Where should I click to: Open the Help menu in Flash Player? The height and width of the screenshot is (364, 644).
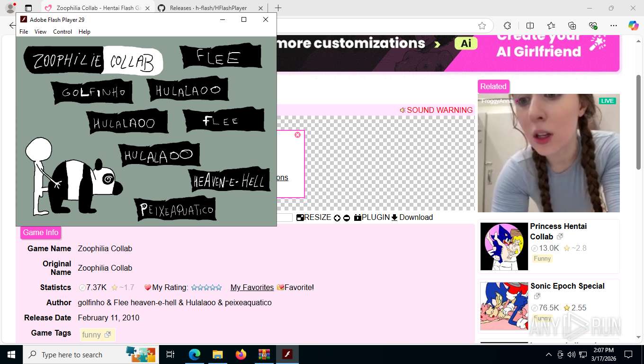[x=84, y=32]
